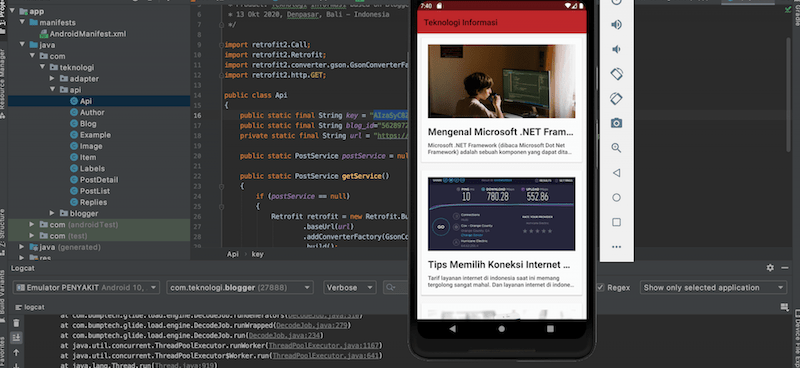Collapse the java source folder
800x368 pixels.
pyautogui.click(x=22, y=45)
